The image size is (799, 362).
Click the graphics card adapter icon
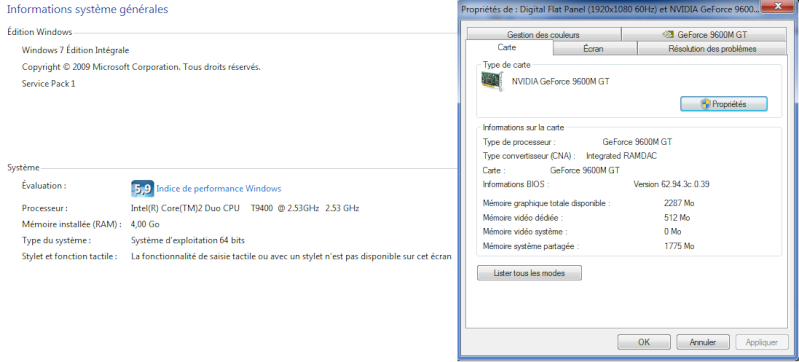[x=492, y=81]
